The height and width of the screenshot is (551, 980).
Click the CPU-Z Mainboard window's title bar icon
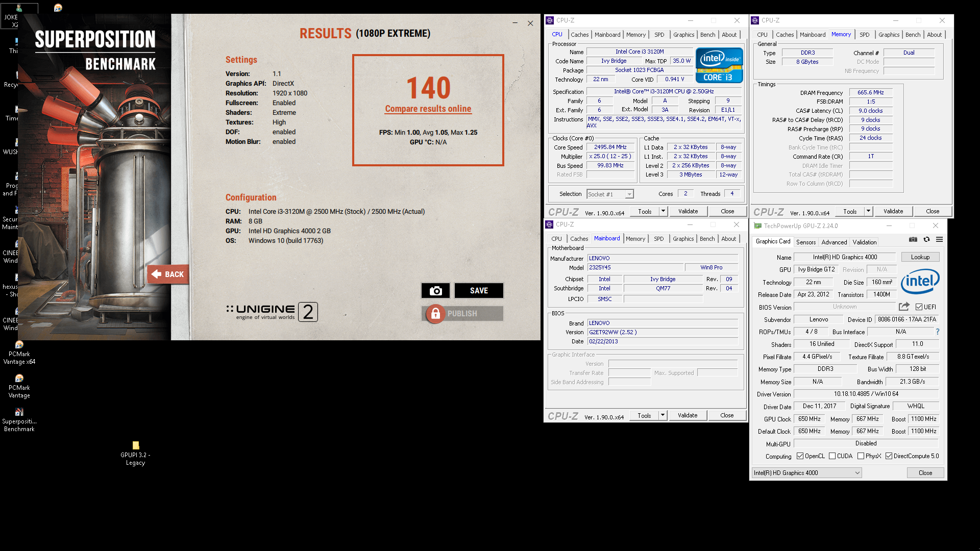(549, 224)
